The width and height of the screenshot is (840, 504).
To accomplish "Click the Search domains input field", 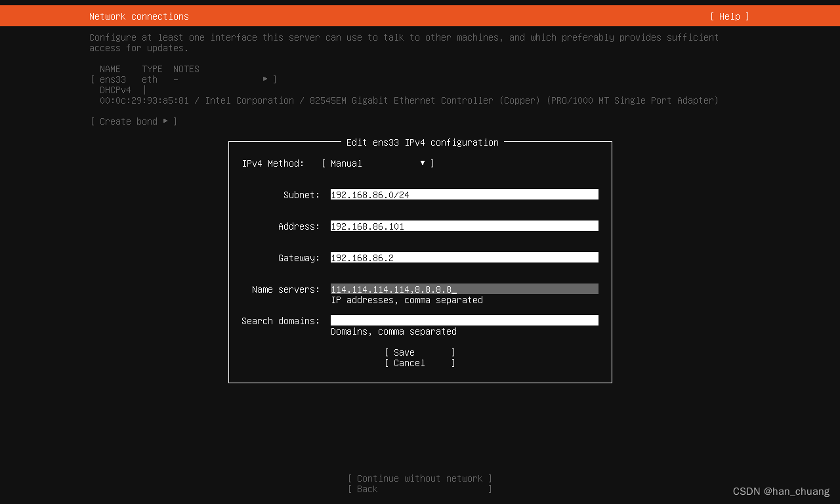I will tap(465, 321).
